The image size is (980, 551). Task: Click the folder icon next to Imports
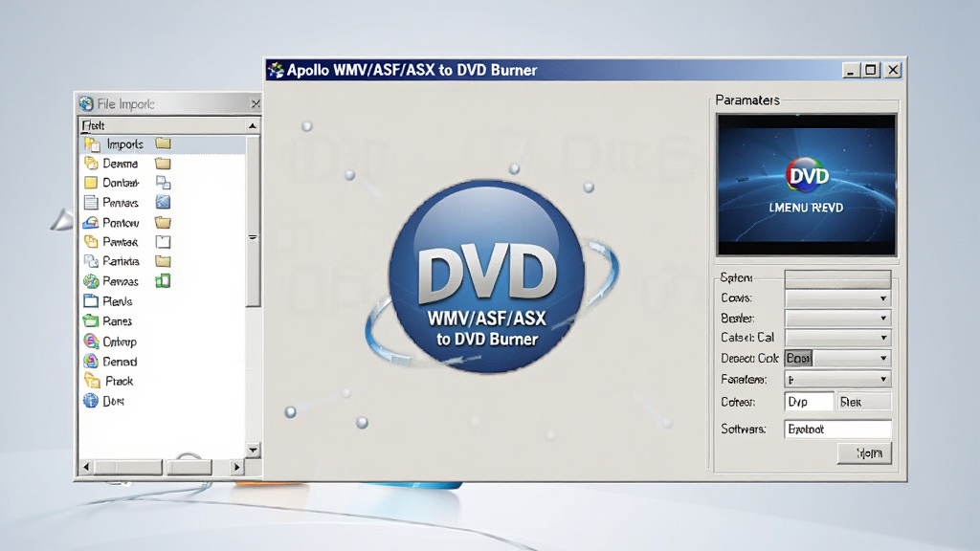click(x=163, y=143)
